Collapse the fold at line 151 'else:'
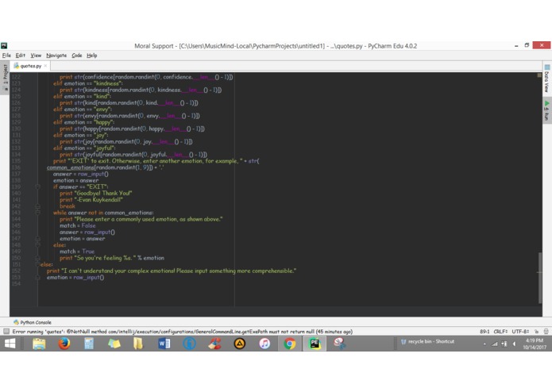552x392 pixels. 37,264
